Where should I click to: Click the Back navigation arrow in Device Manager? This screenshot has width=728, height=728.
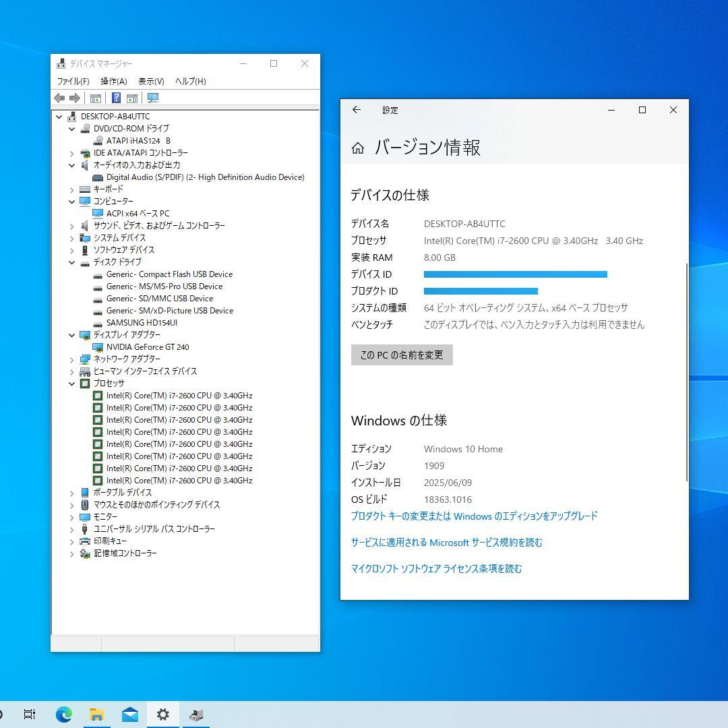59,98
